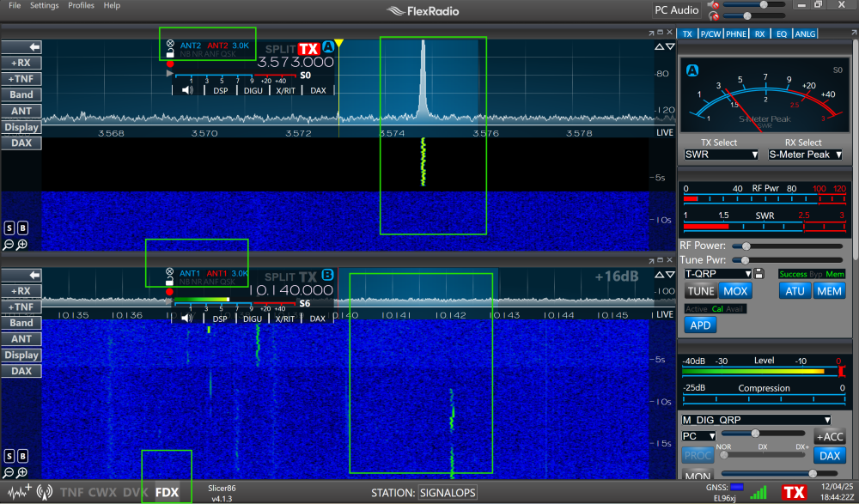Click the slice B letter badge
859x504 pixels.
coord(327,275)
